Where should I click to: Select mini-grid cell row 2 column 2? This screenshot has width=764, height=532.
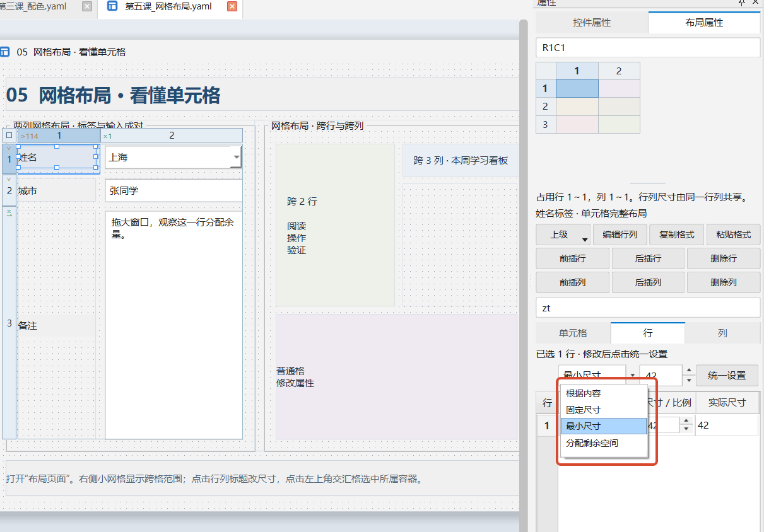point(619,106)
